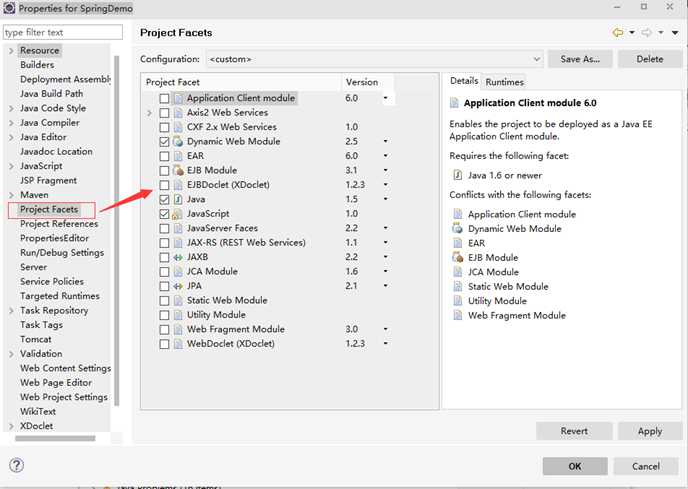This screenshot has width=688, height=489.
Task: Select Project Facets in the tree
Action: pos(49,209)
